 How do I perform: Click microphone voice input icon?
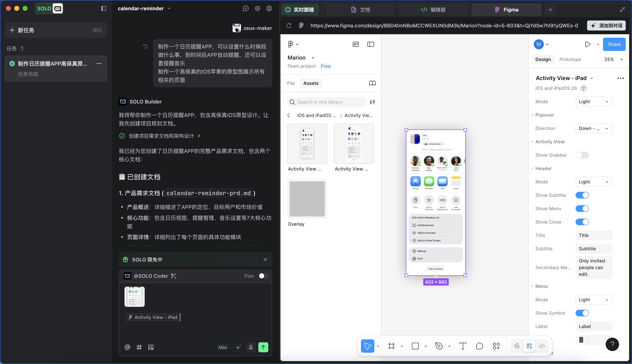(x=251, y=347)
